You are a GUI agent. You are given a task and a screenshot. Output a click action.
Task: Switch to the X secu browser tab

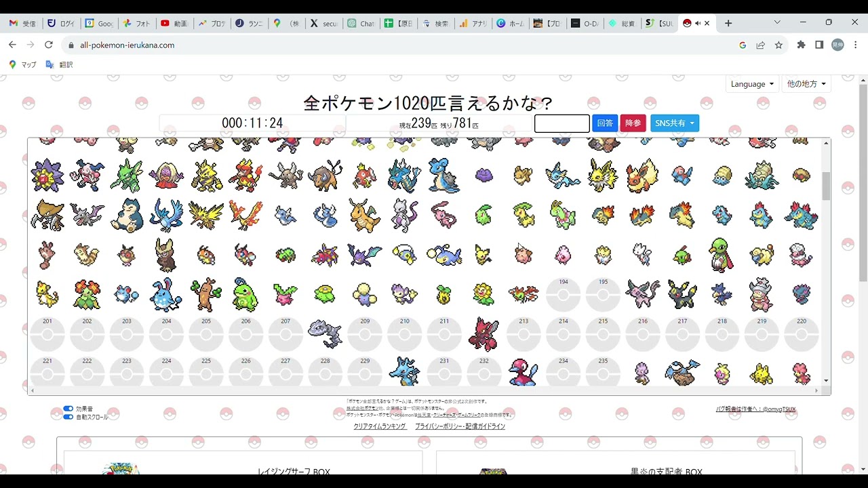click(x=323, y=23)
